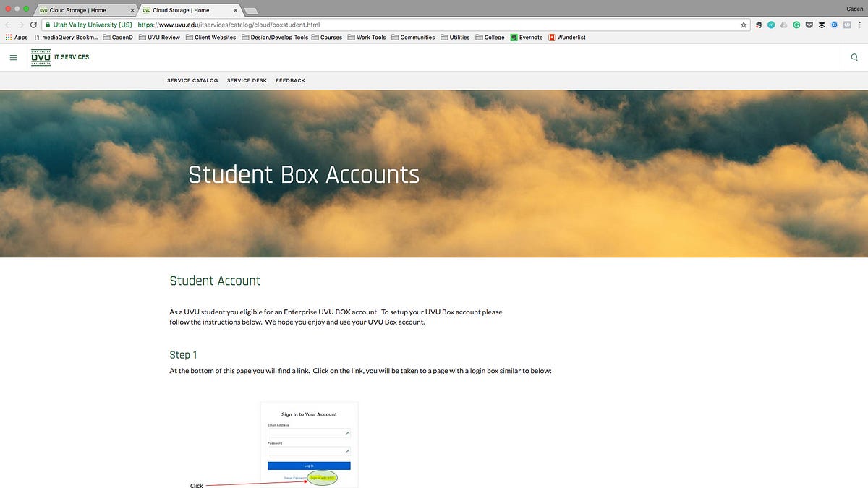
Task: Save page with Pocket extension icon
Action: pyautogui.click(x=809, y=25)
